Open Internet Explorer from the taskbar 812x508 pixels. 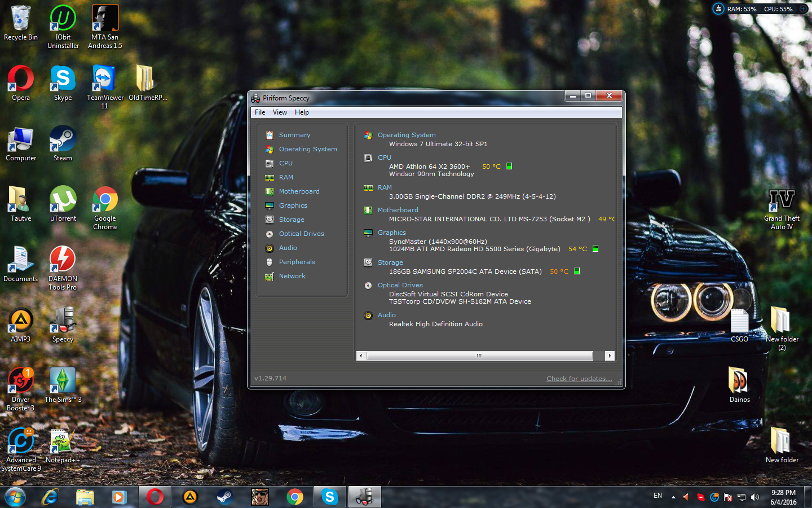pos(50,497)
